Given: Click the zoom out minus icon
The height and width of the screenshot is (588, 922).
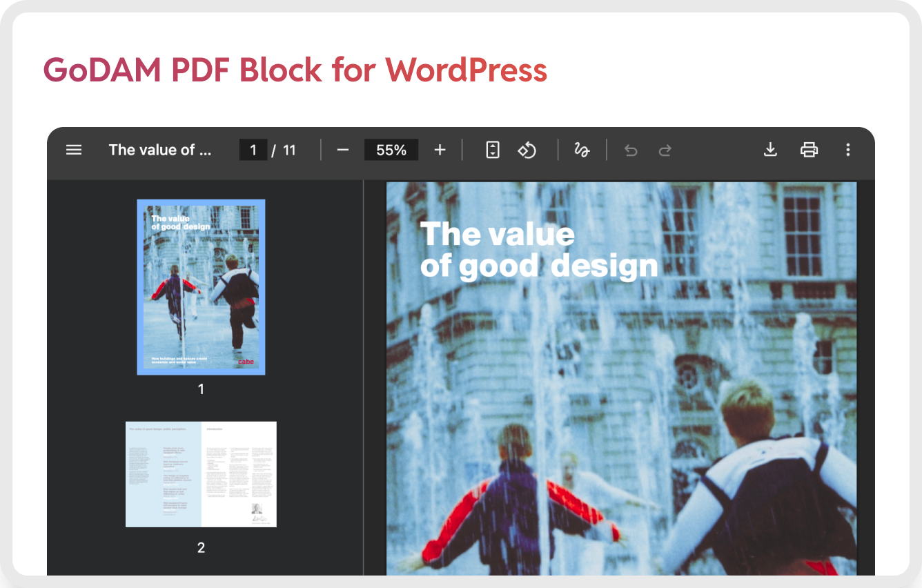Looking at the screenshot, I should pos(343,150).
